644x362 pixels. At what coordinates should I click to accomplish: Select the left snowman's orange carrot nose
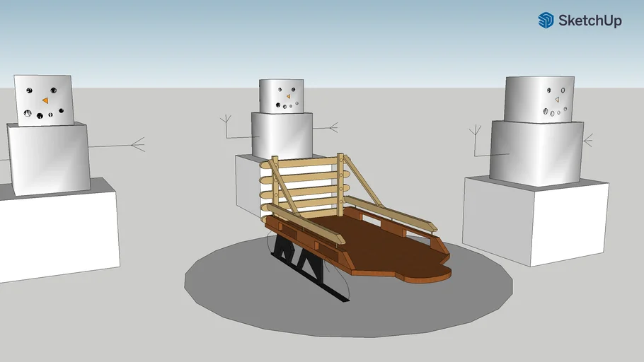[45, 100]
